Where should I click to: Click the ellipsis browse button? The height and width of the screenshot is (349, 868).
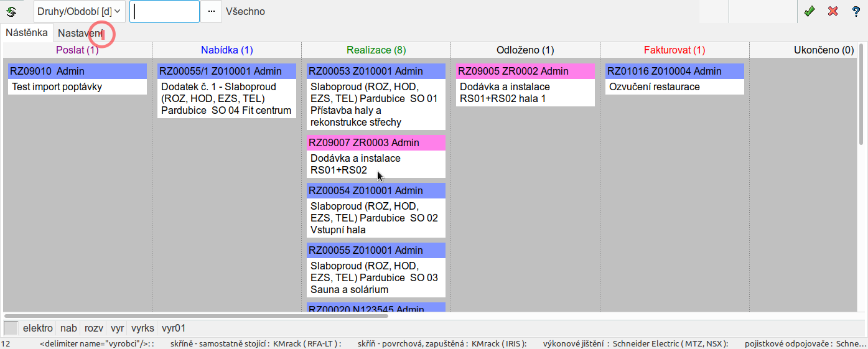[x=211, y=11]
